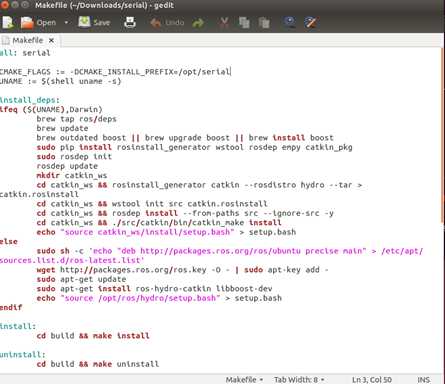Click the 'apt-get install ros-hydro-catkin' line

pos(154,289)
